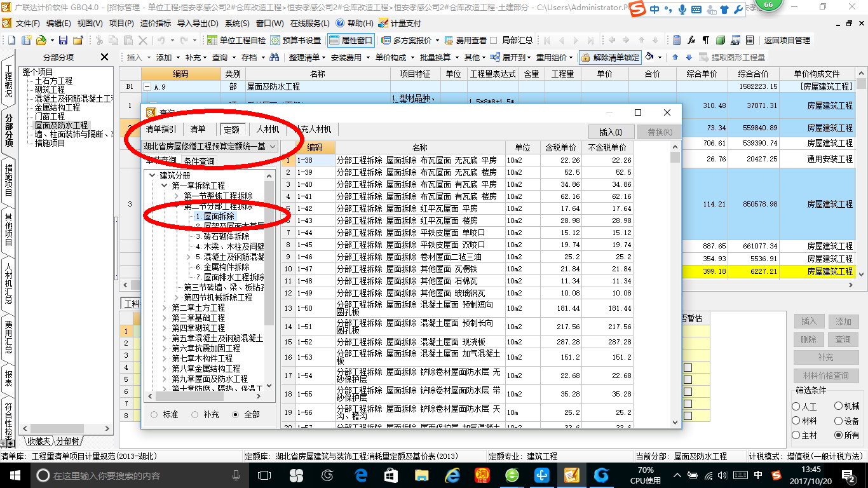Select 屋面及防水工程 in left tree

(x=61, y=126)
